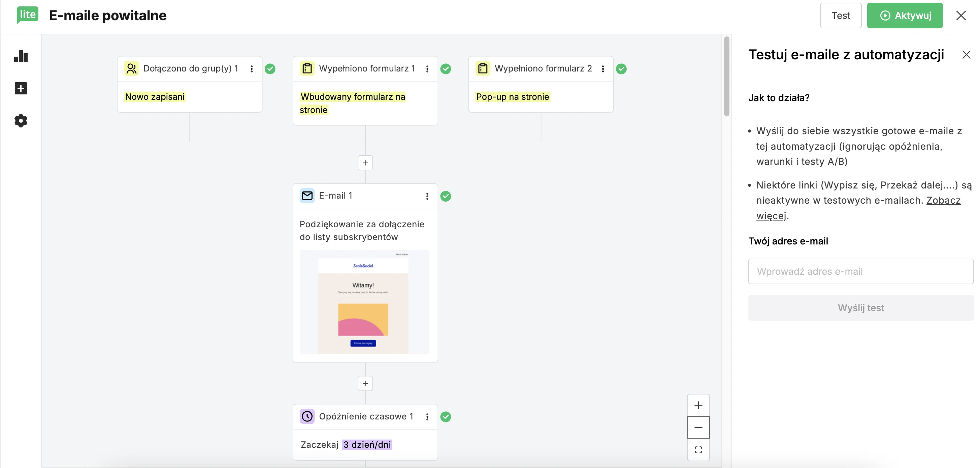The width and height of the screenshot is (980, 468).
Task: Click the envelope icon on E-mail 1 node
Action: click(x=307, y=195)
